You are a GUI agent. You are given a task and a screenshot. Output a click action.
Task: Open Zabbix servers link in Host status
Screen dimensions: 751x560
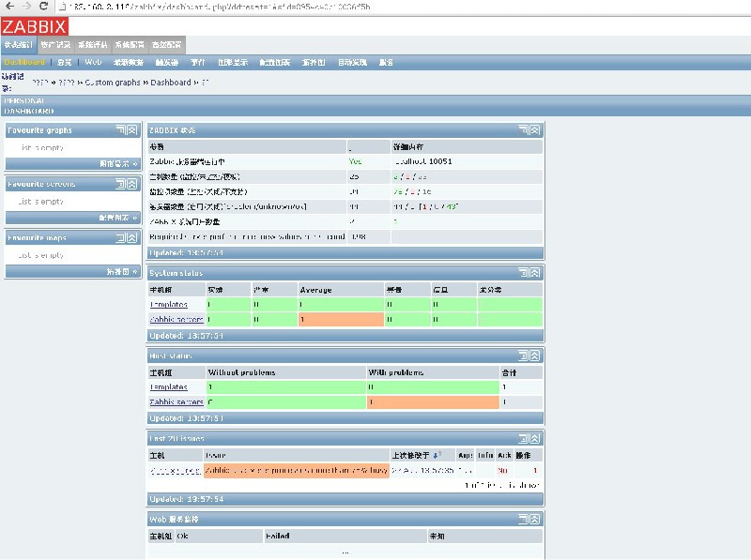click(x=176, y=402)
